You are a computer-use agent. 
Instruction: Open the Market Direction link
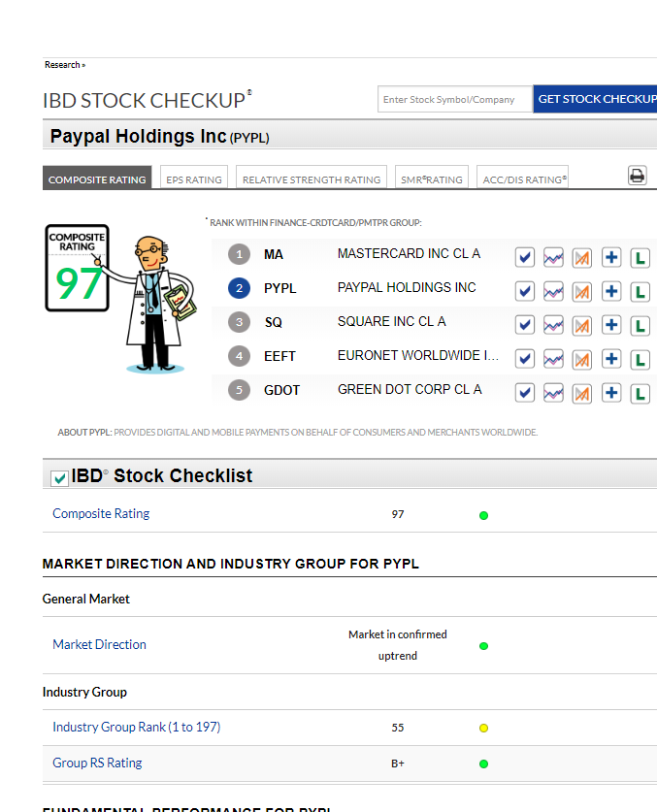(99, 644)
